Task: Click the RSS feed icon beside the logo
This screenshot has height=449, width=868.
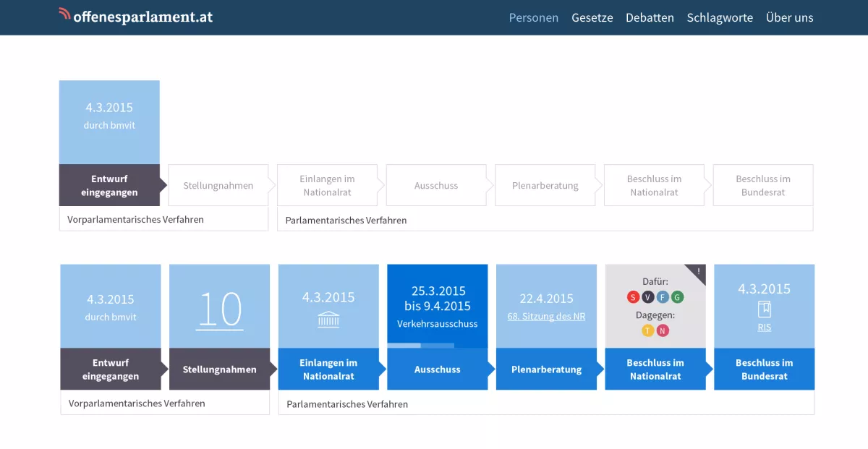Action: coord(64,12)
